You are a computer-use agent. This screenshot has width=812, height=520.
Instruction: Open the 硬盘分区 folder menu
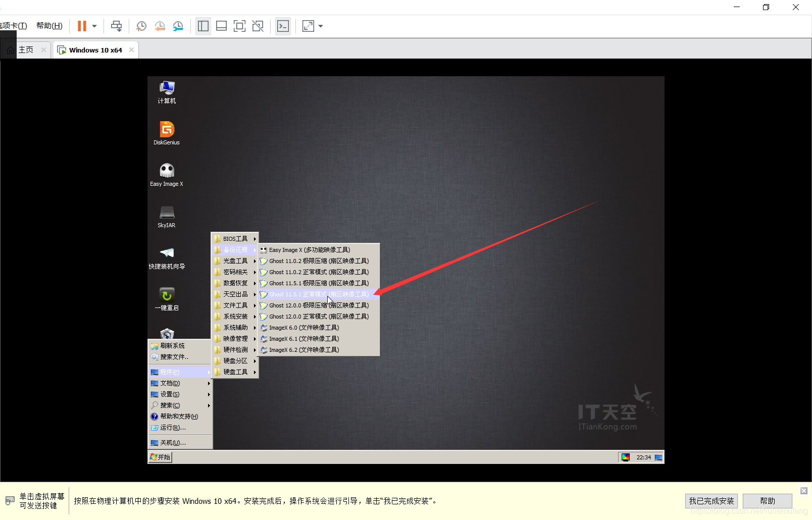point(235,361)
